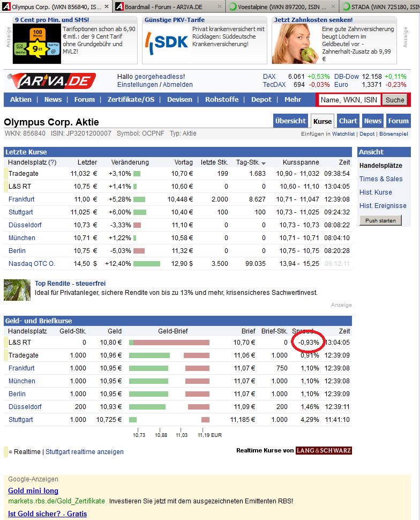
Task: Close the Boardmail Forum browser tab
Action: (x=220, y=6)
